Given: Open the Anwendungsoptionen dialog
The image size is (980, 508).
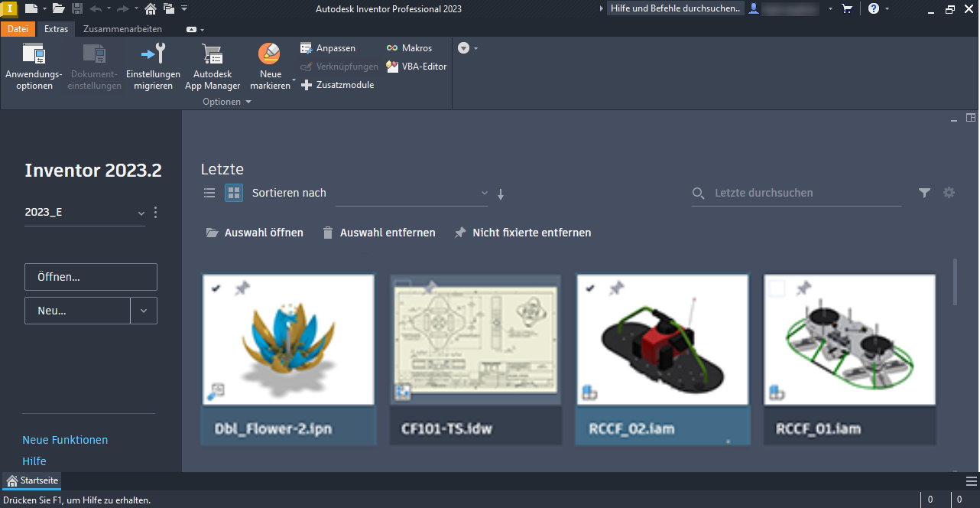Looking at the screenshot, I should click(33, 65).
